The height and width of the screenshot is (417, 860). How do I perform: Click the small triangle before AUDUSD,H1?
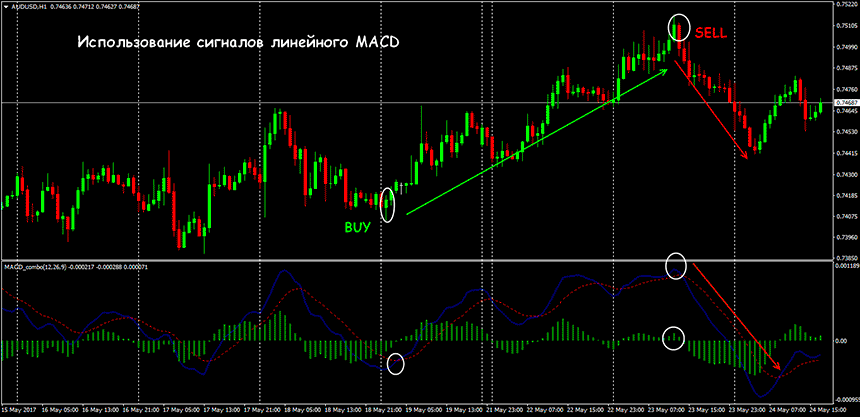pyautogui.click(x=5, y=7)
